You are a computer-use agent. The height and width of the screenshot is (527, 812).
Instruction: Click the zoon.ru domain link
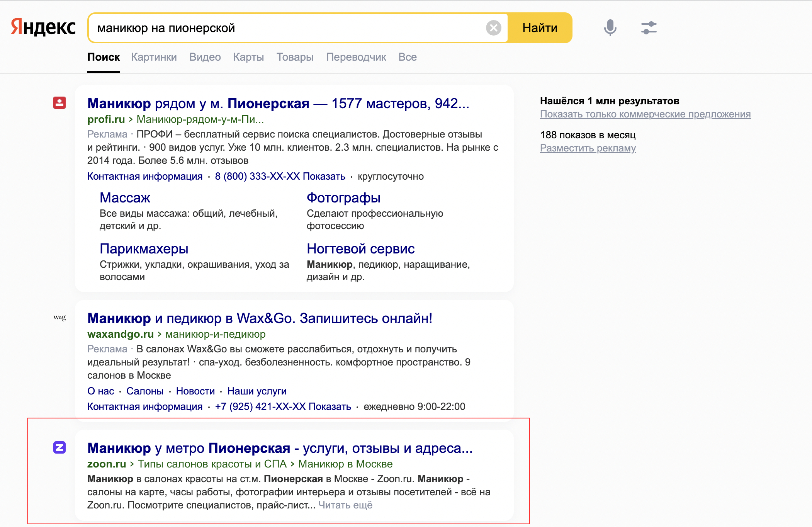coord(107,464)
